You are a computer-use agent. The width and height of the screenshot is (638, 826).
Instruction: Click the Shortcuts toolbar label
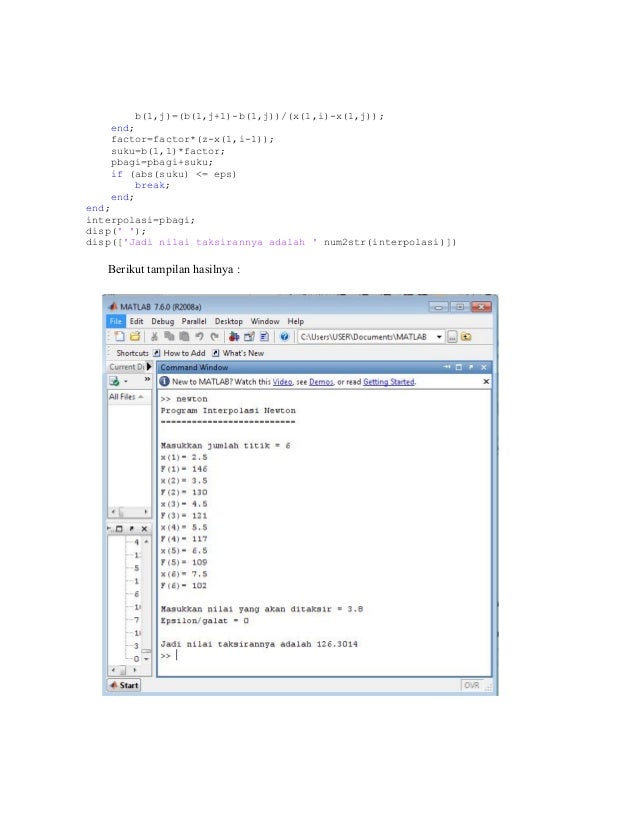(x=132, y=353)
